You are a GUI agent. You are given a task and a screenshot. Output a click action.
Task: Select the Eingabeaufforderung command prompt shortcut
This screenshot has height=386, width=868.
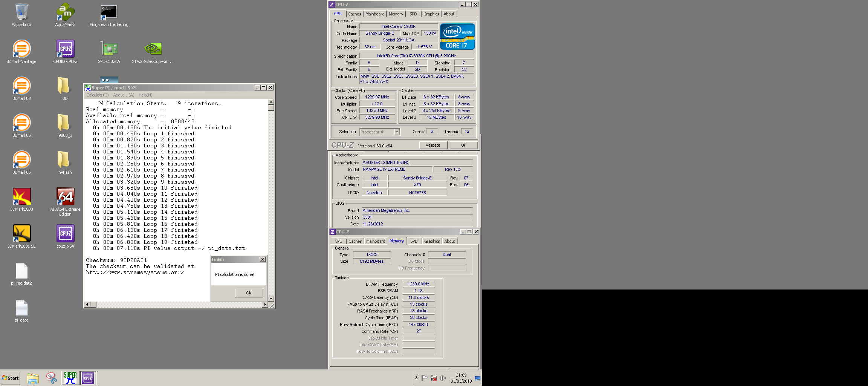(x=109, y=15)
